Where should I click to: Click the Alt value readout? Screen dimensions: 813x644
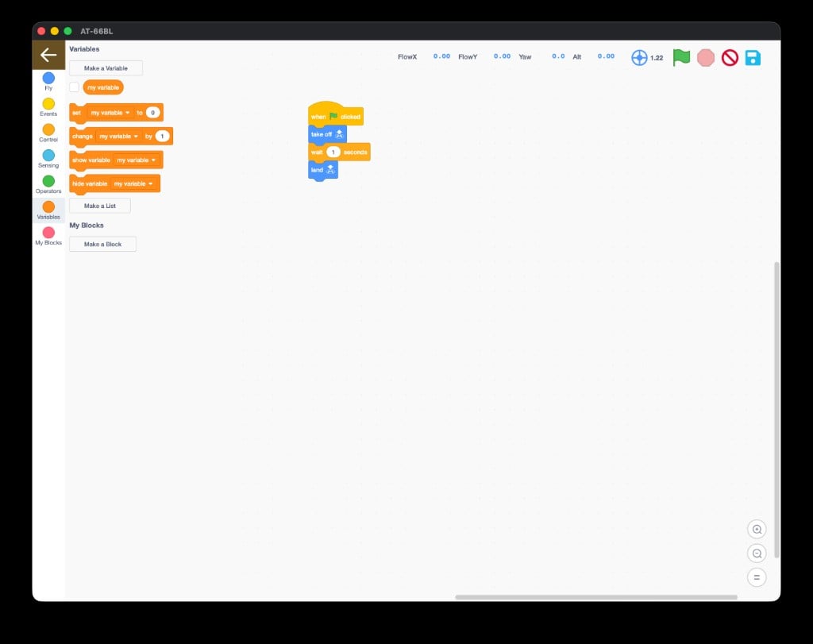pos(606,56)
